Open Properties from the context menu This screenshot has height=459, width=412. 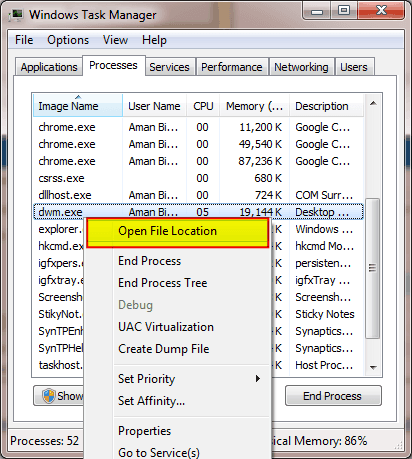pyautogui.click(x=178, y=431)
